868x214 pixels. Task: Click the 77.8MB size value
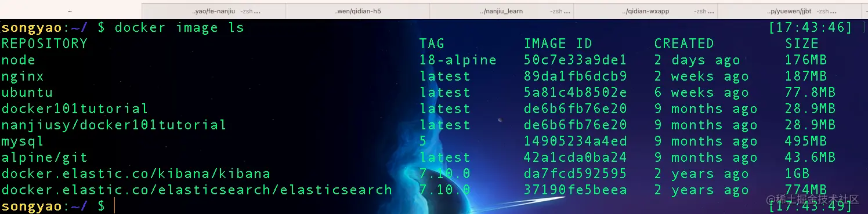click(x=811, y=92)
